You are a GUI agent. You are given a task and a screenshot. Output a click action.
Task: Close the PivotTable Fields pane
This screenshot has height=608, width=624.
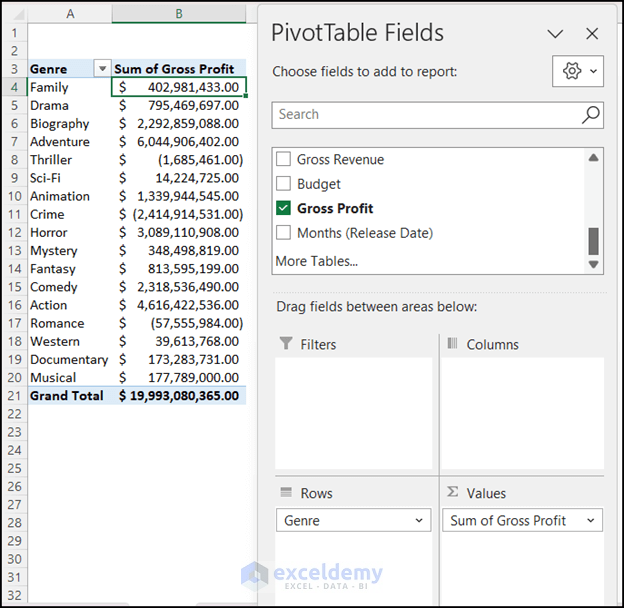(592, 34)
